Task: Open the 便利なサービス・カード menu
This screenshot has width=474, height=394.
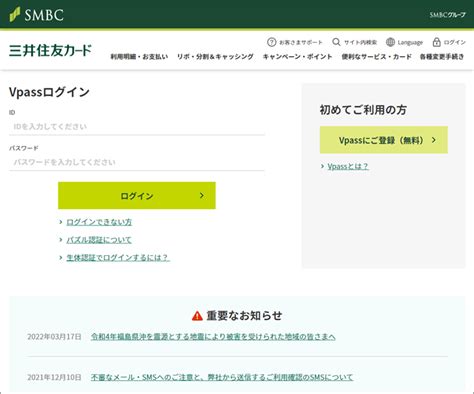Action: [x=376, y=57]
